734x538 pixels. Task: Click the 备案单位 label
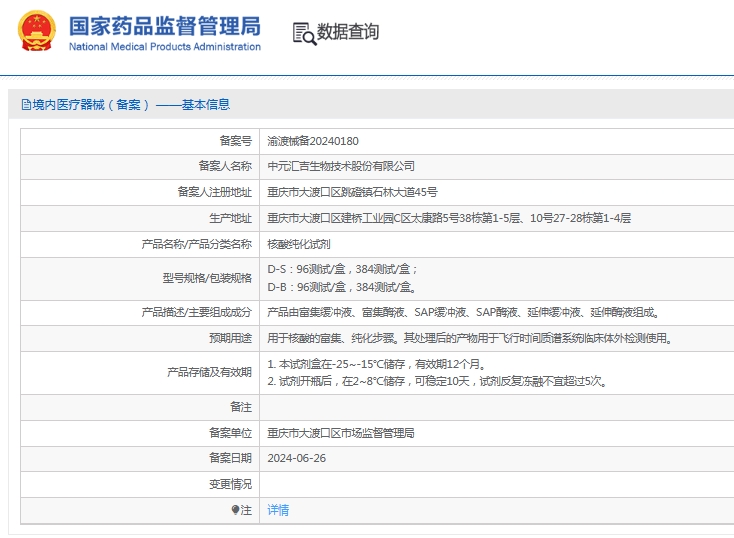pyautogui.click(x=231, y=433)
